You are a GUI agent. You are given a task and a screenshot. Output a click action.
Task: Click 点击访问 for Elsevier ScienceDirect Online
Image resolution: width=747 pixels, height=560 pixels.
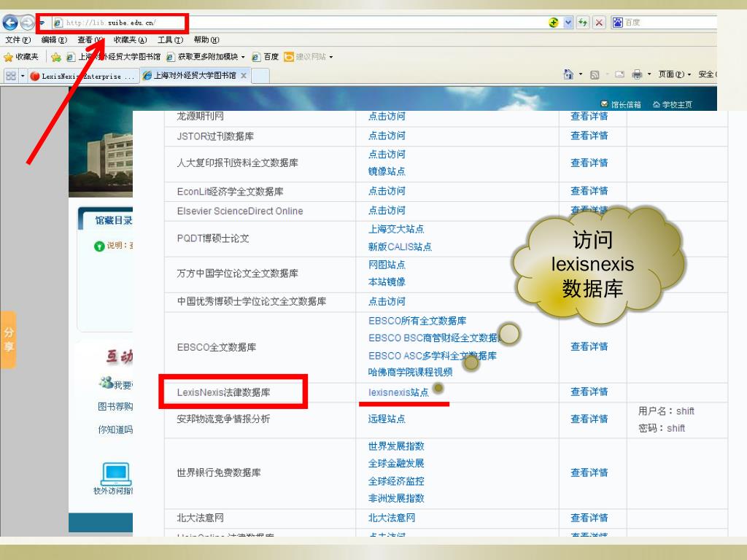387,211
